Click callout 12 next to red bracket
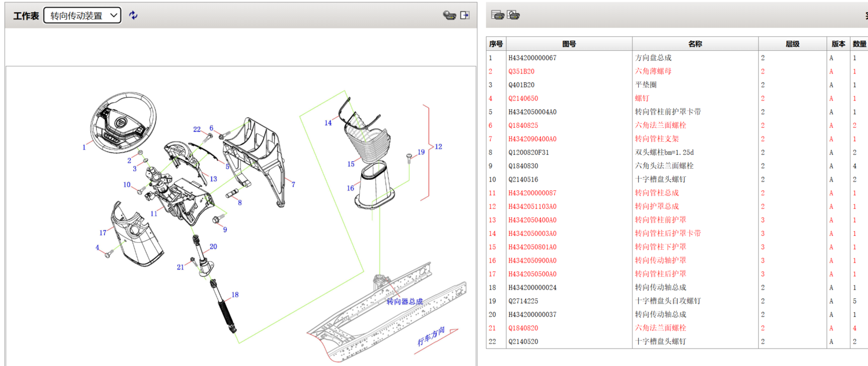The image size is (868, 366). point(438,147)
